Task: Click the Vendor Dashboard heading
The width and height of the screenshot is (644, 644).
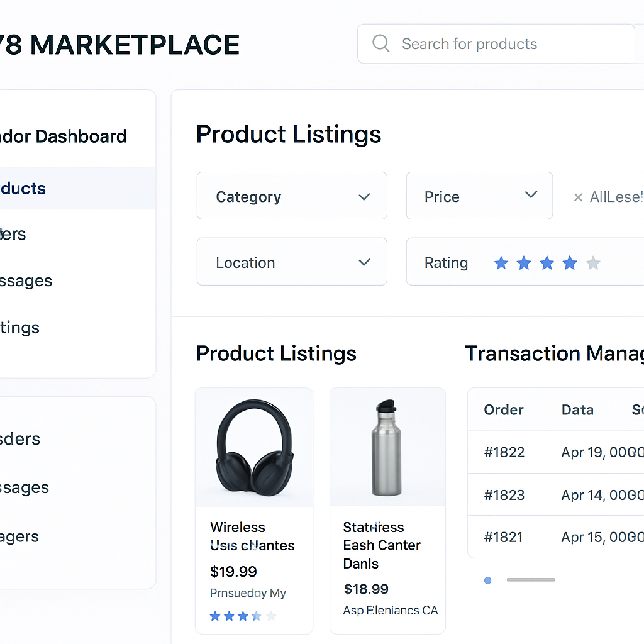Action: click(64, 136)
